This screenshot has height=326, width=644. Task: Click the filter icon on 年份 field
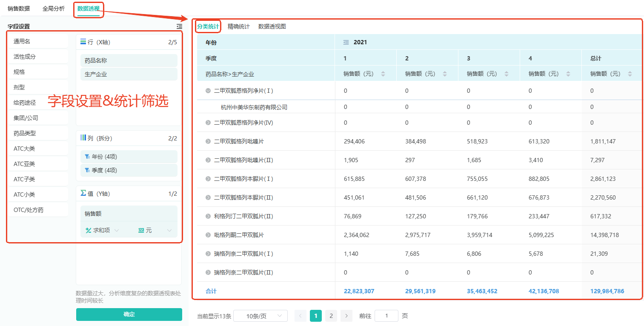tap(87, 157)
